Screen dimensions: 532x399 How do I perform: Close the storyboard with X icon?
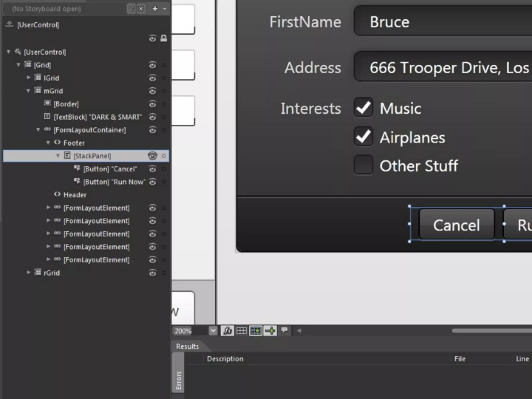141,9
